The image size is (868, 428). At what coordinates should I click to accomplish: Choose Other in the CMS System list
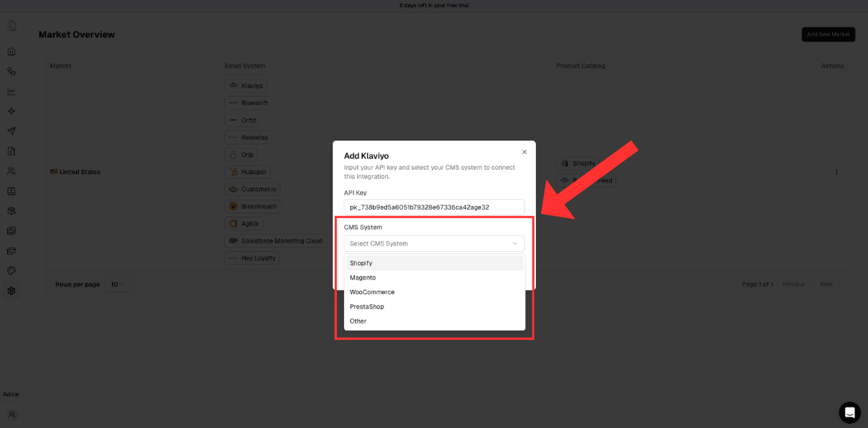click(x=434, y=321)
